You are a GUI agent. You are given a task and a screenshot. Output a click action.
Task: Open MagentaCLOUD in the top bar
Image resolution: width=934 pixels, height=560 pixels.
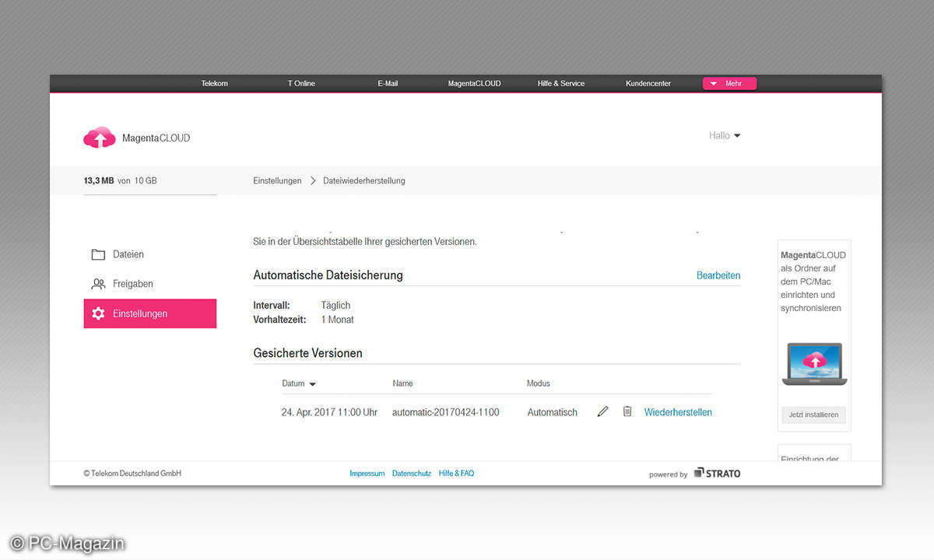[x=474, y=83]
